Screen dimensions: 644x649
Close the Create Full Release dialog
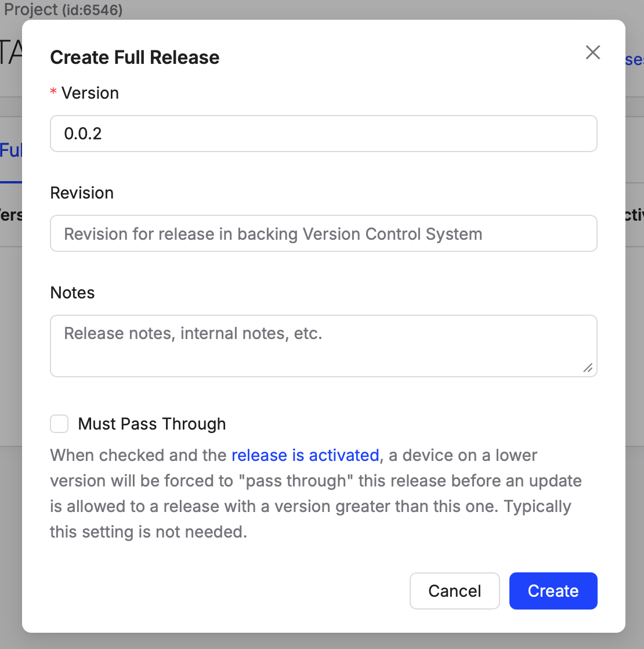click(592, 53)
